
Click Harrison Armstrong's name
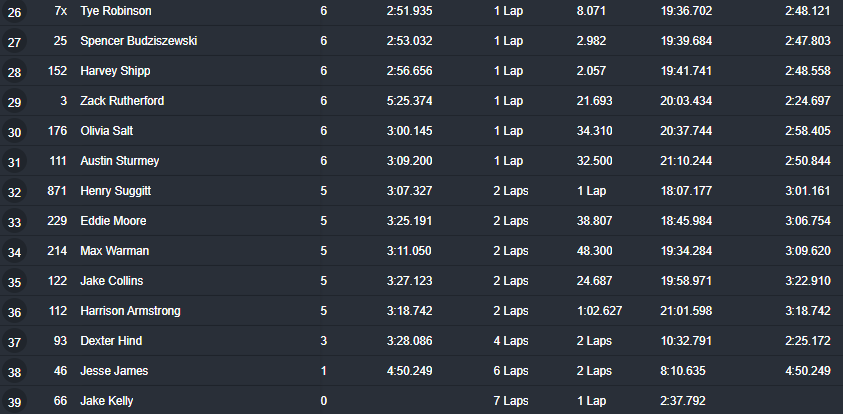click(130, 311)
